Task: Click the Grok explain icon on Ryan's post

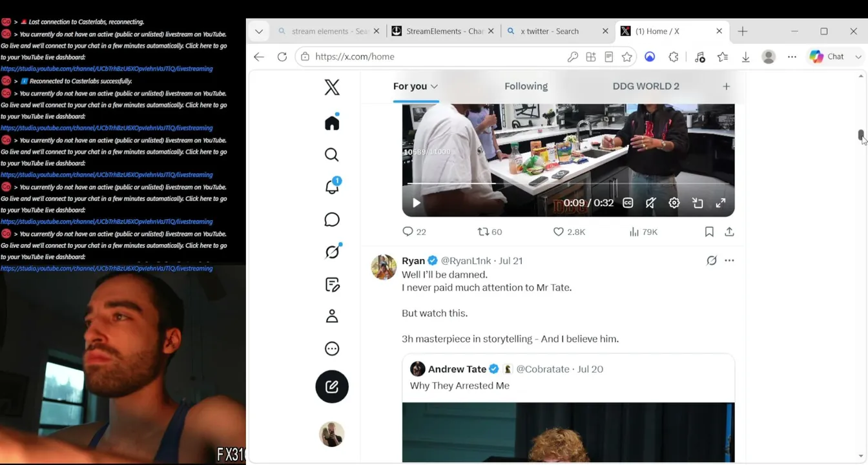Action: pos(711,261)
